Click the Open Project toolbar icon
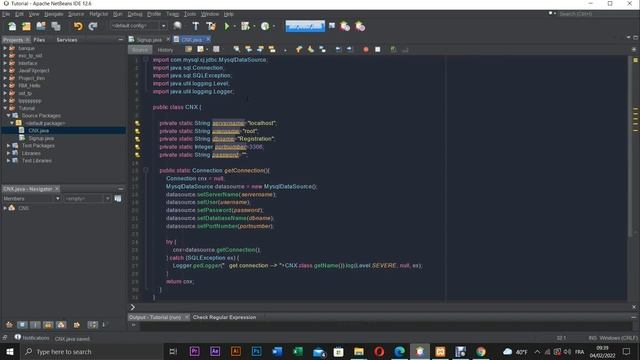The image size is (640, 360). click(41, 27)
